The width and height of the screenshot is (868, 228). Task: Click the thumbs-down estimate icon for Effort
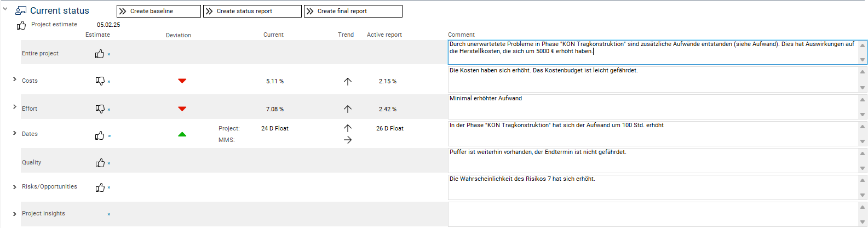coord(100,109)
